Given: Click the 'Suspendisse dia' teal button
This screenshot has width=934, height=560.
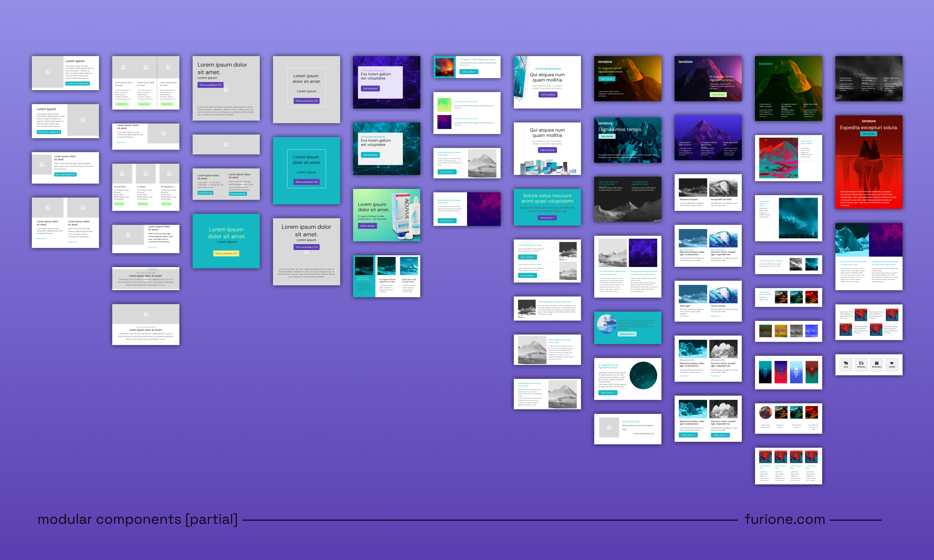Looking at the screenshot, I should 238,194.
